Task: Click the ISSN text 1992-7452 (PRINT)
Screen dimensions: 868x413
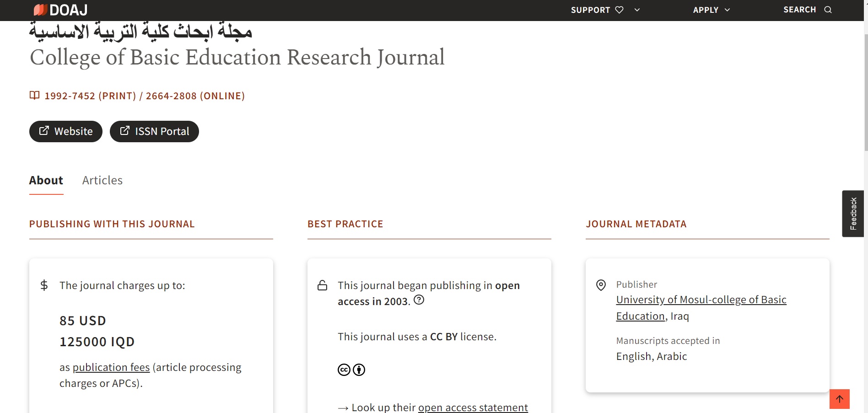Action: [x=90, y=96]
